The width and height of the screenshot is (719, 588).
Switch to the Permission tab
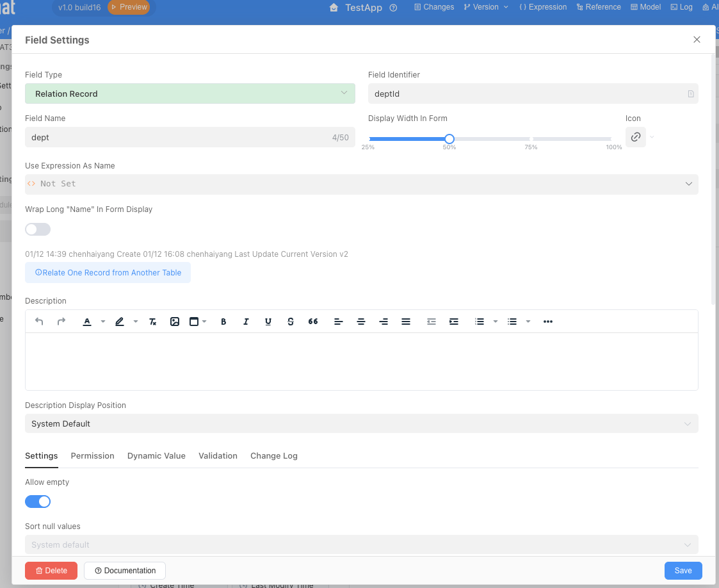tap(92, 456)
